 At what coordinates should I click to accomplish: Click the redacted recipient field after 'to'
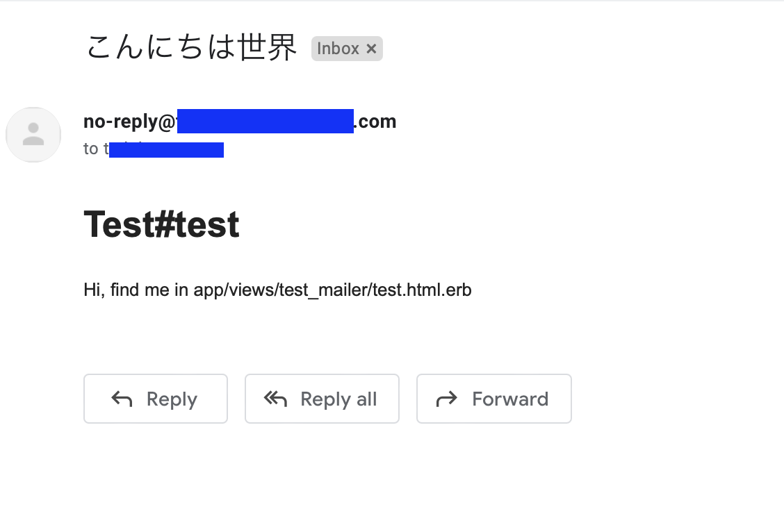(167, 149)
